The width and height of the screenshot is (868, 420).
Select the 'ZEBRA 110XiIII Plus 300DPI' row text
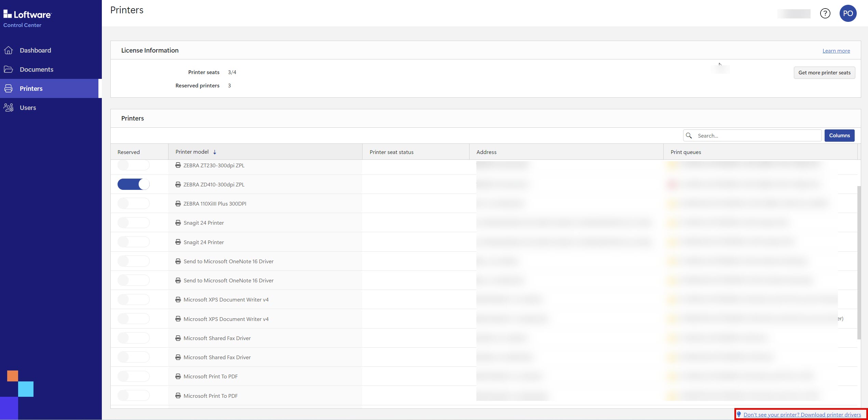[x=215, y=204]
